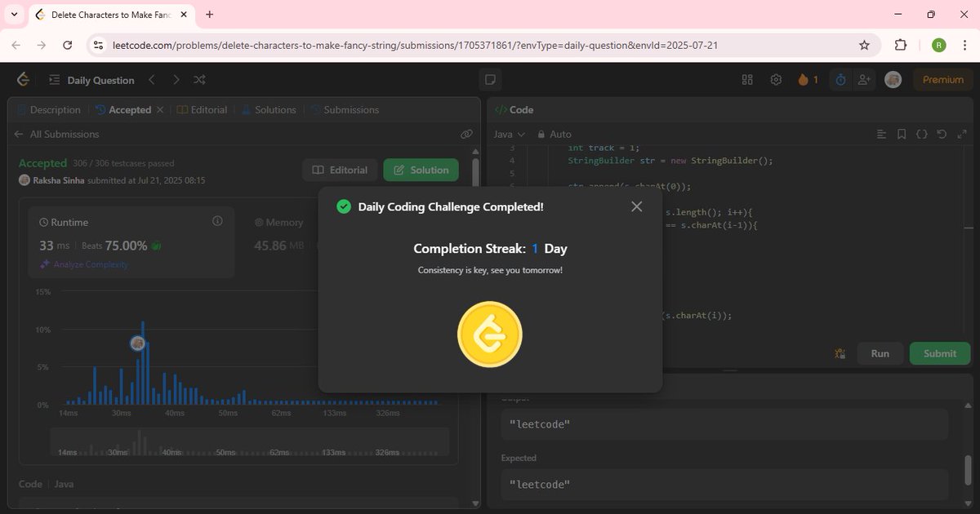Click the '306 / 306 testcases passed' text
Image resolution: width=980 pixels, height=514 pixels.
(123, 163)
